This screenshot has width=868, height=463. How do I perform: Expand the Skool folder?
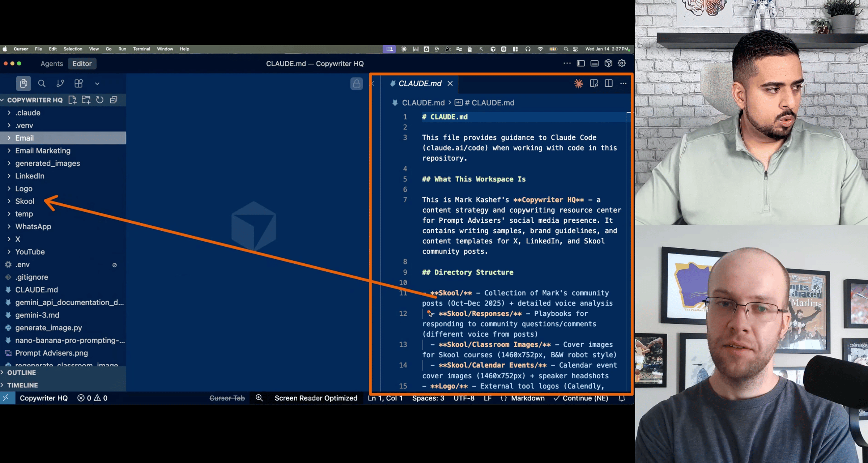click(25, 201)
